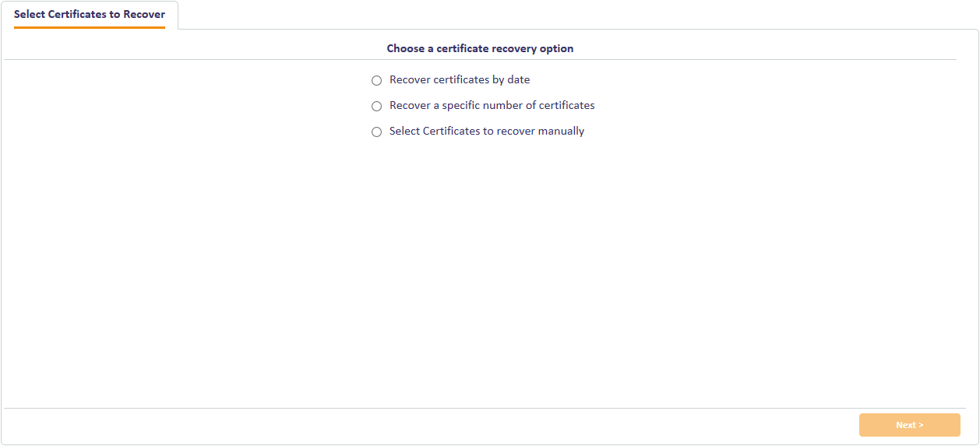Click the word "manually" in third recovery option

(x=561, y=131)
